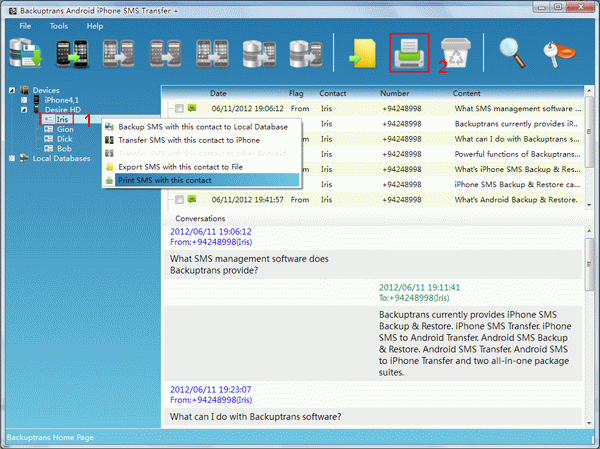This screenshot has width=600, height=449.
Task: Select row 'Backuptrans currently provides iP..'
Action: tap(376, 124)
